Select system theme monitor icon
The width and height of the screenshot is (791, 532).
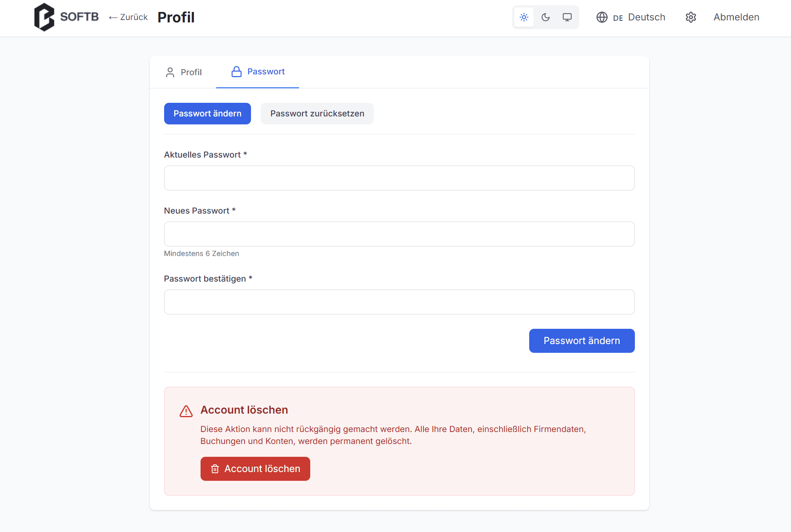point(567,17)
